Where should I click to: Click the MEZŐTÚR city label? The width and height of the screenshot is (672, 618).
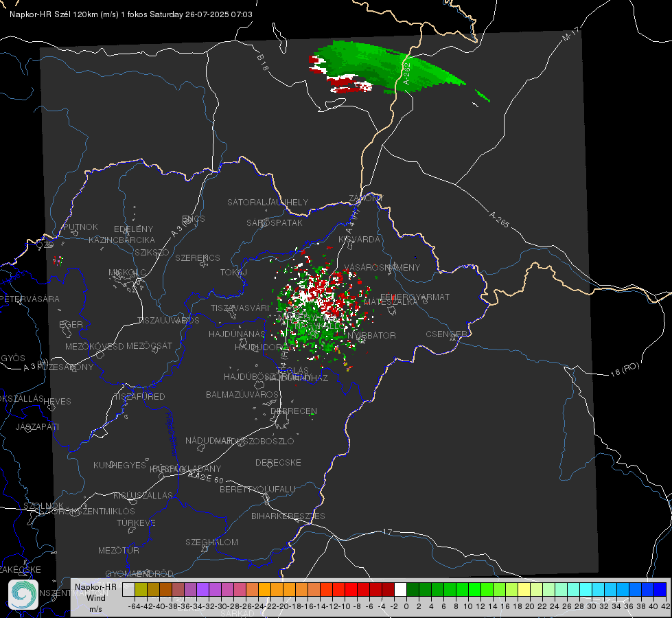[119, 550]
